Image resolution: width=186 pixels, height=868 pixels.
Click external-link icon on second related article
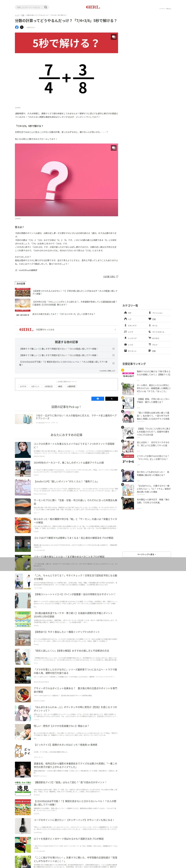(x=113, y=355)
